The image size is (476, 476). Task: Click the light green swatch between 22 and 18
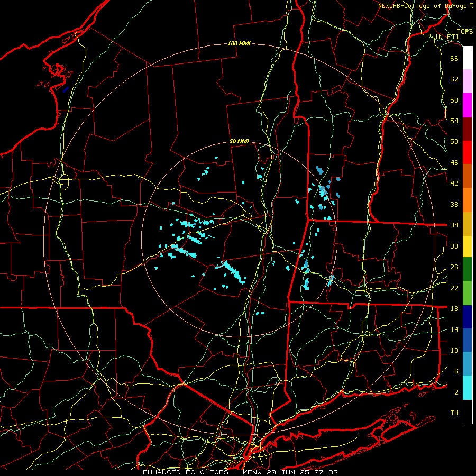[x=467, y=293]
